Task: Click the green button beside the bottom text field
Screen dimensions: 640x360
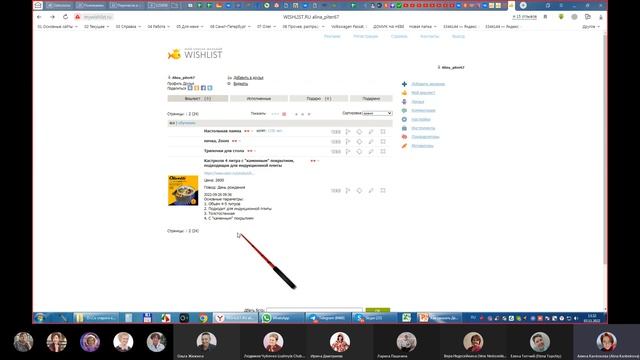Action: click(x=378, y=310)
